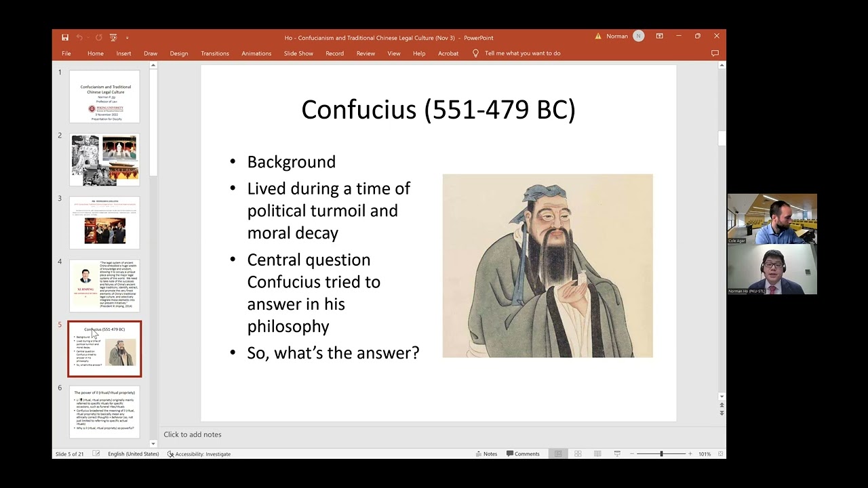The image size is (868, 488).
Task: Click the zoom out minus button
Action: point(632,454)
